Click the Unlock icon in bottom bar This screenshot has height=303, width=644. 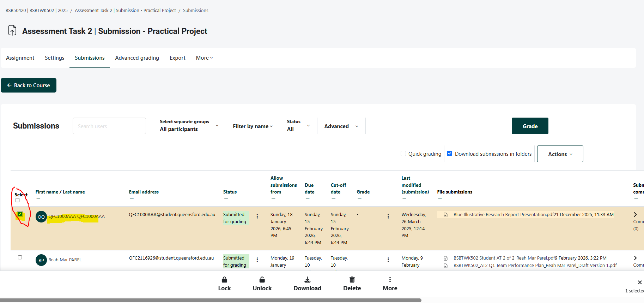pyautogui.click(x=262, y=280)
